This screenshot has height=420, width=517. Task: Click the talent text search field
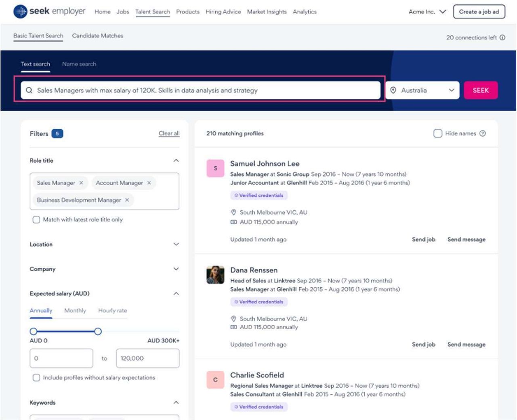pyautogui.click(x=201, y=90)
